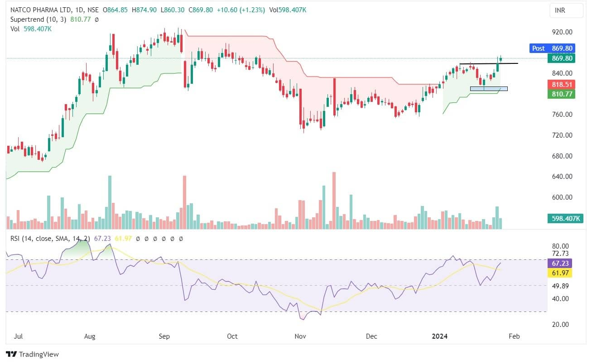The image size is (592, 364).
Task: Click the O864.85 open value in header
Action: click(115, 10)
